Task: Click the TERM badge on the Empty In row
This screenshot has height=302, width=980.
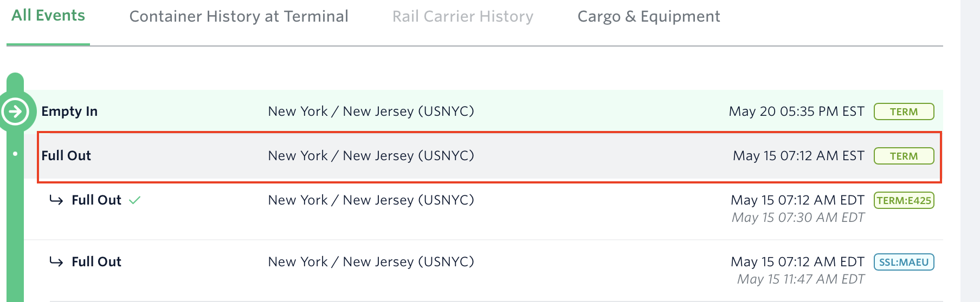Action: click(x=904, y=111)
